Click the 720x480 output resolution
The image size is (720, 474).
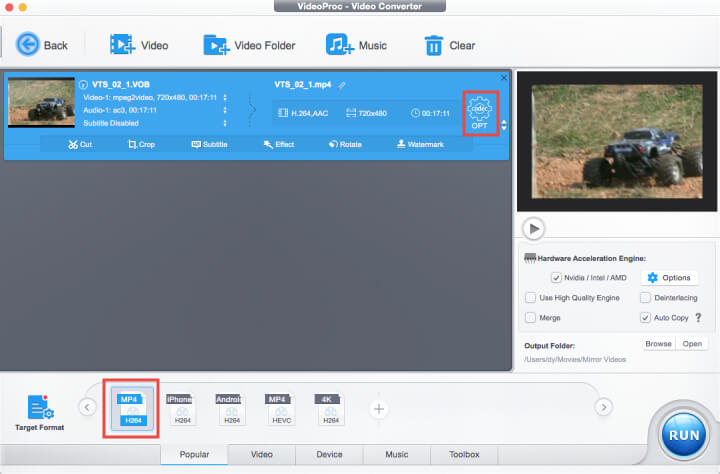(366, 113)
